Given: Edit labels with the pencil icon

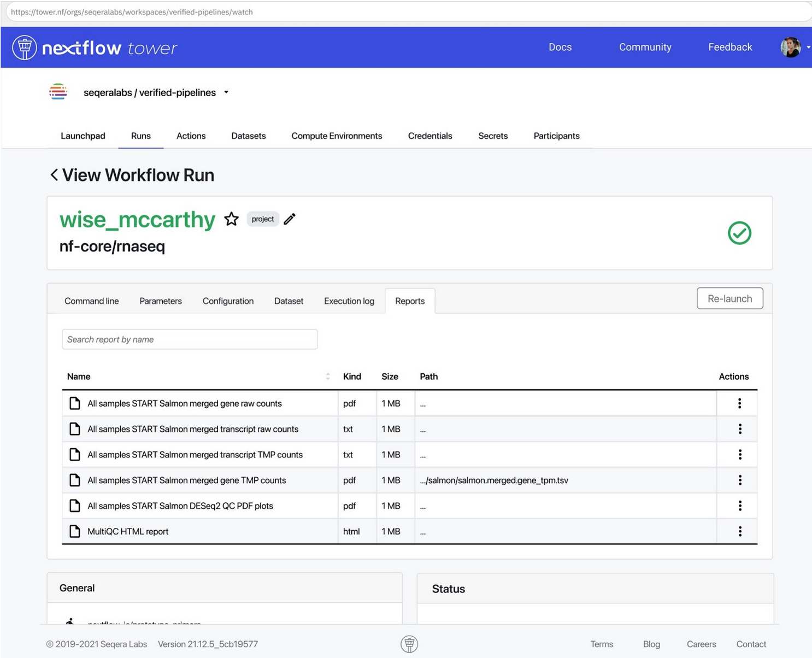Looking at the screenshot, I should [x=290, y=219].
